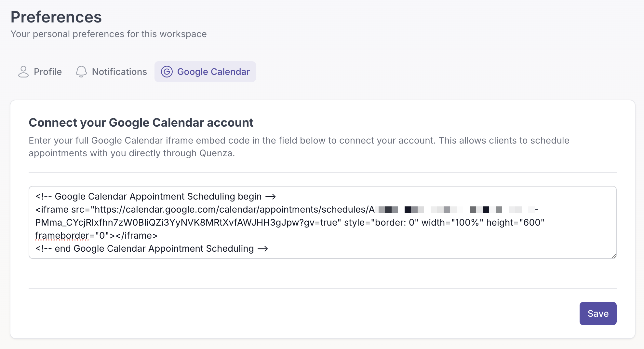This screenshot has width=644, height=349.
Task: Select the Google Calendar tab
Action: tap(205, 72)
